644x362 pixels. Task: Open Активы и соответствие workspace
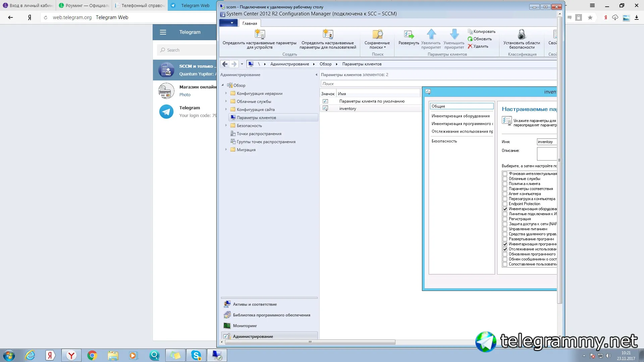pyautogui.click(x=255, y=304)
